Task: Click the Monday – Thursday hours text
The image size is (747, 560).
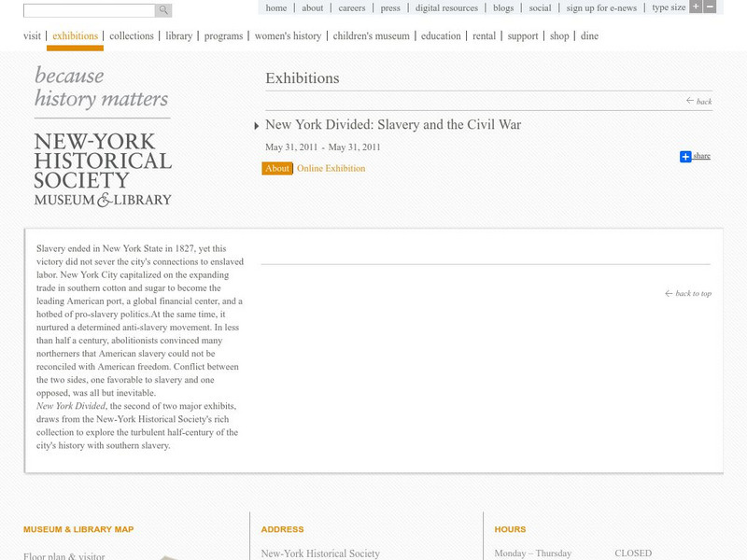Action: pyautogui.click(x=532, y=553)
